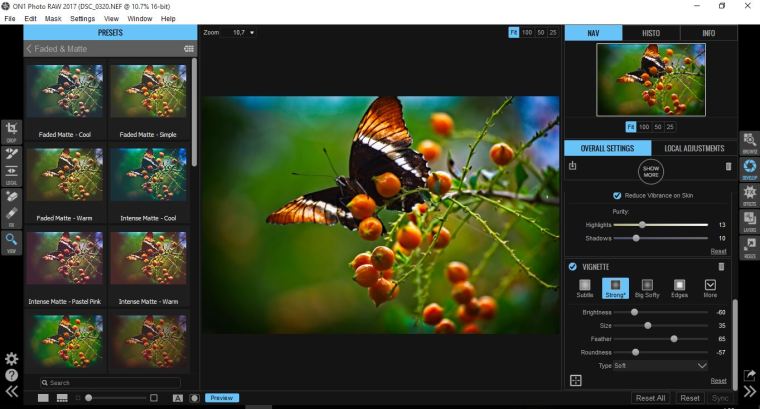
Task: Toggle the Preview button
Action: pyautogui.click(x=222, y=398)
